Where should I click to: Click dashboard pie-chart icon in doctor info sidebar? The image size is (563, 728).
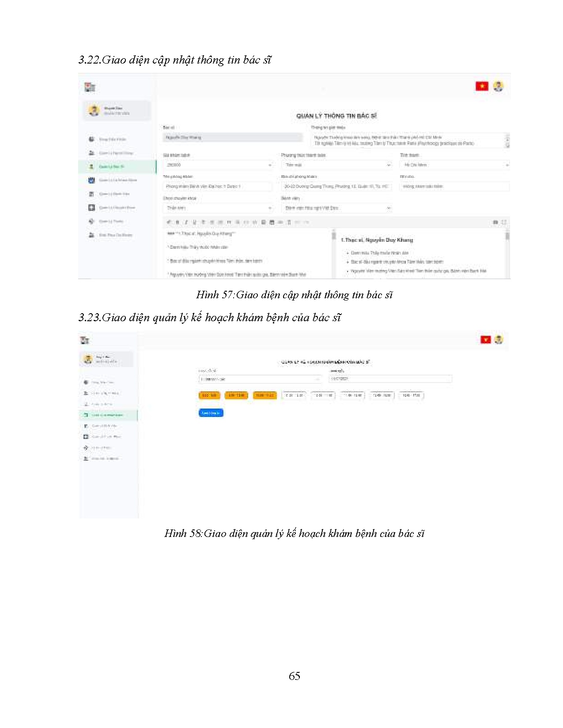tap(91, 139)
